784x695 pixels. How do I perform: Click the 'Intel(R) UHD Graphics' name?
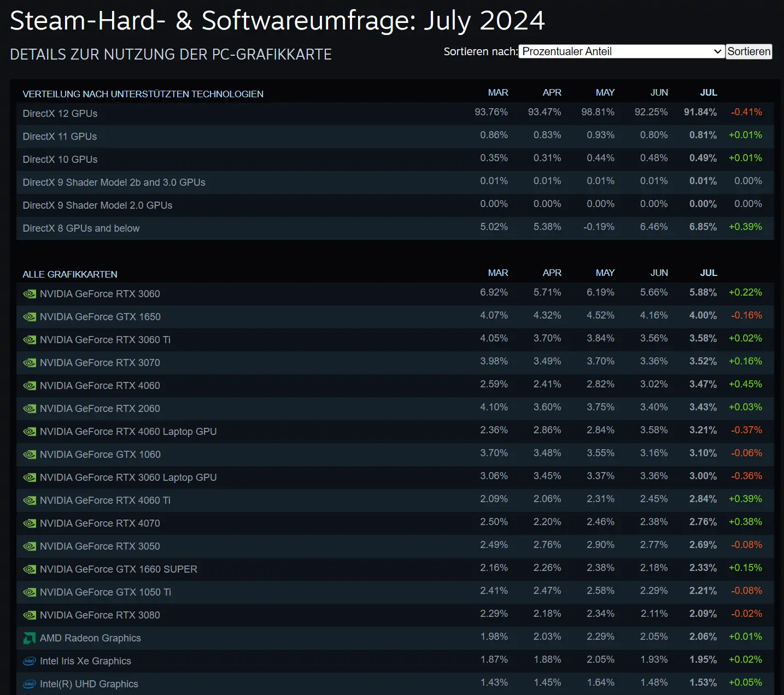[89, 684]
